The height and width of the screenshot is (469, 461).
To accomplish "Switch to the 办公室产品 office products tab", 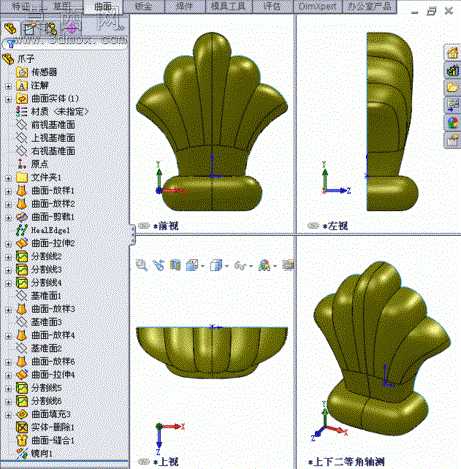I will [369, 6].
